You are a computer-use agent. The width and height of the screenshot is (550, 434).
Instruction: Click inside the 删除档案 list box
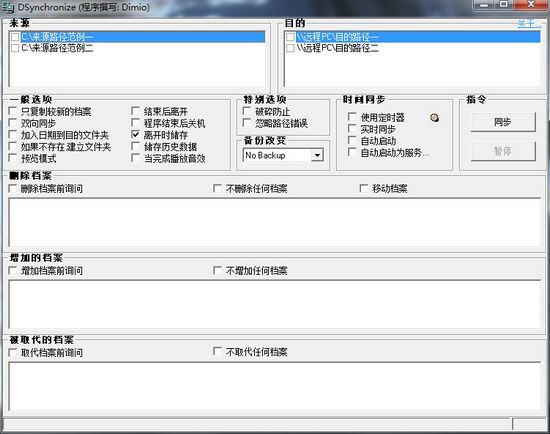tap(275, 222)
